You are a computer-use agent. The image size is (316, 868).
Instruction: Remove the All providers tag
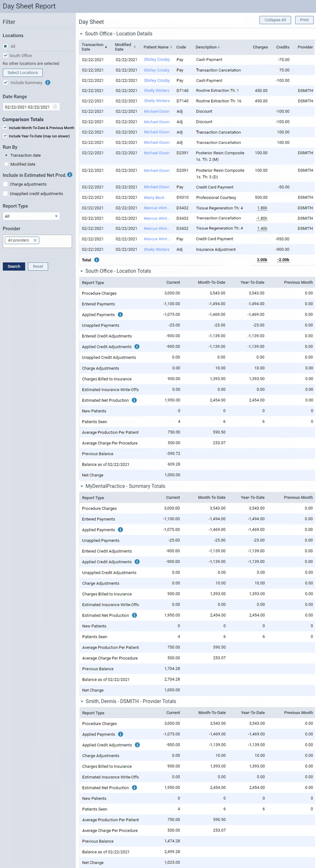(35, 240)
